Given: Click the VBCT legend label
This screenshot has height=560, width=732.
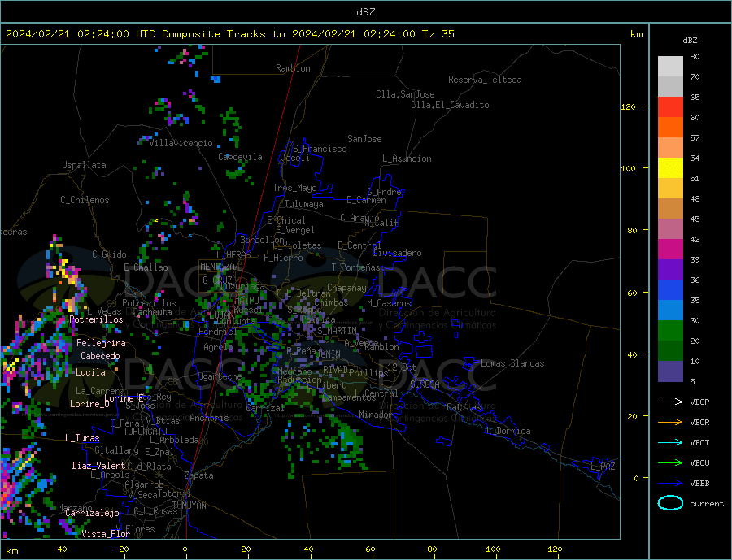Looking at the screenshot, I should pos(699,442).
